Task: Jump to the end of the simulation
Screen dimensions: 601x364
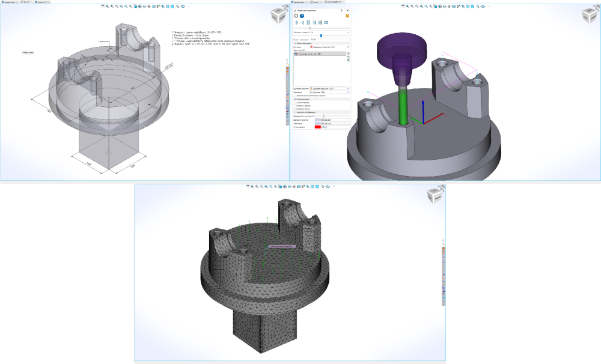Action: [320, 23]
